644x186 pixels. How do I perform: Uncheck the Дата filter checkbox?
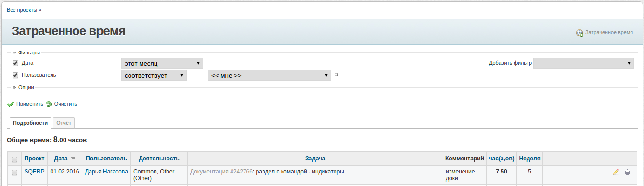coord(15,63)
